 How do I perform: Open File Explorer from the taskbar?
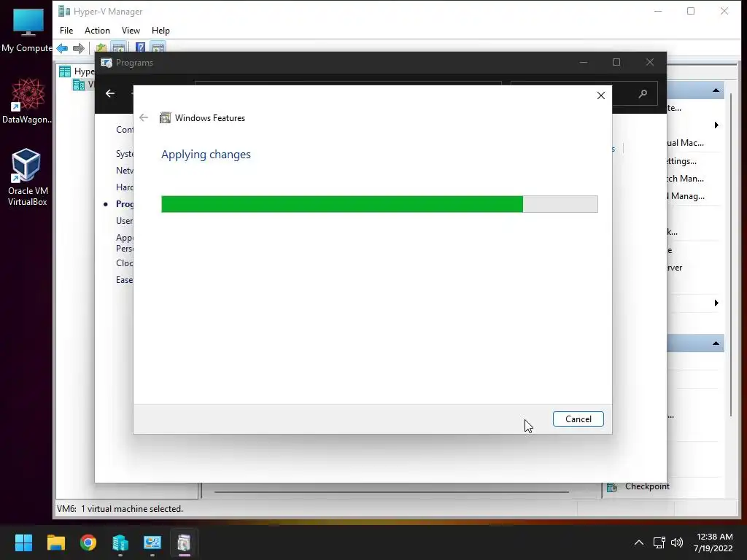[55, 542]
